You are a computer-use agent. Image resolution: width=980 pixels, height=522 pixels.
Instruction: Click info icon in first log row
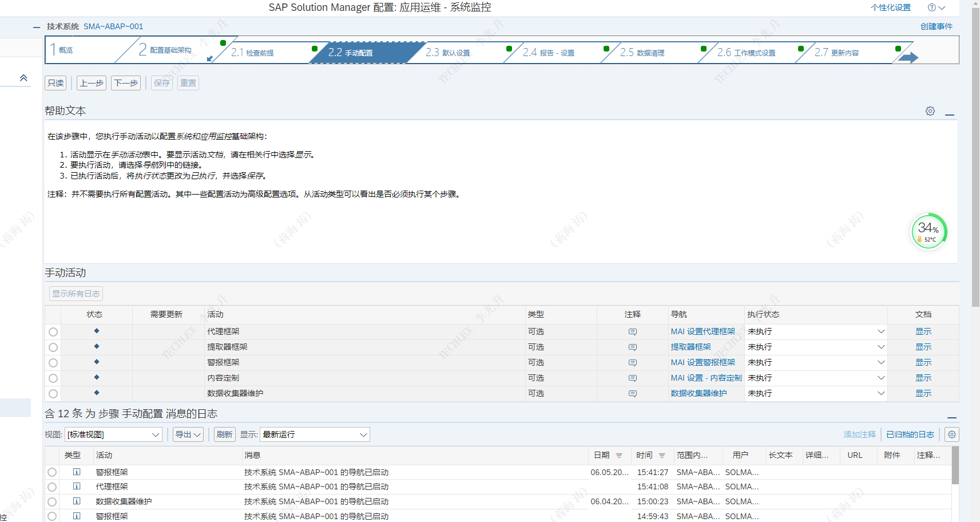point(77,472)
